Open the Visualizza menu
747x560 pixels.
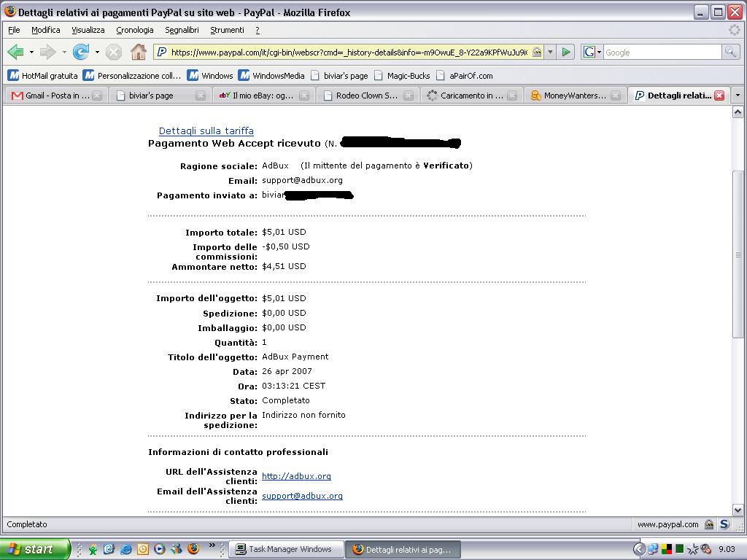pos(88,30)
